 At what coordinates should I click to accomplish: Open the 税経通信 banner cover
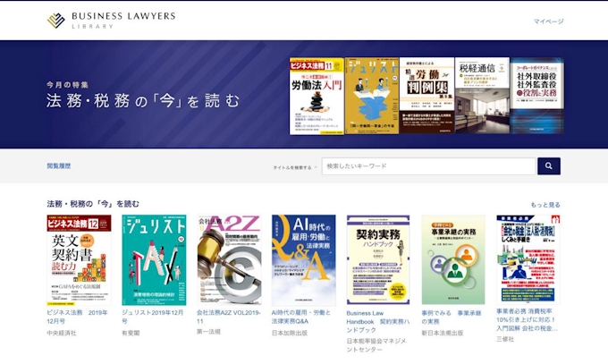(x=481, y=97)
